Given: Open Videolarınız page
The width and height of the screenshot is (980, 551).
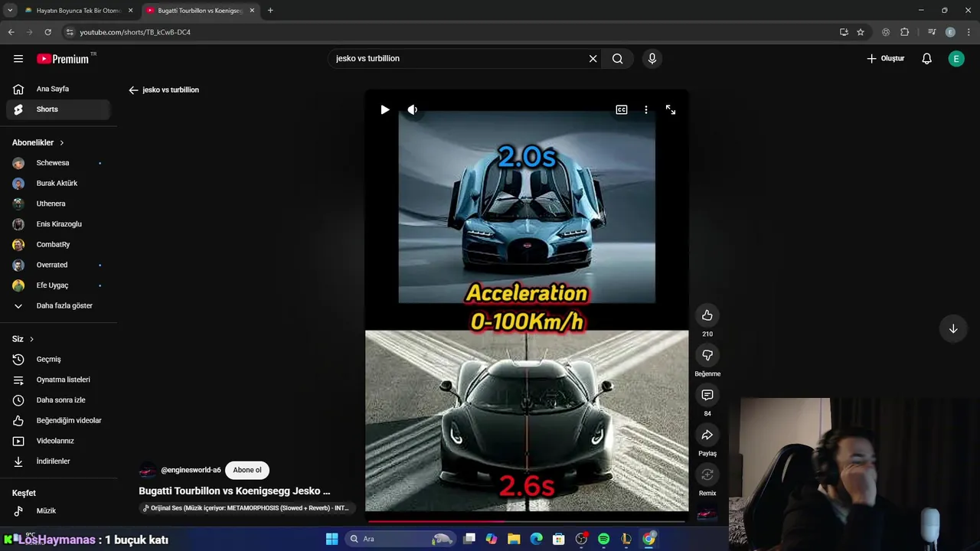Looking at the screenshot, I should click(59, 441).
